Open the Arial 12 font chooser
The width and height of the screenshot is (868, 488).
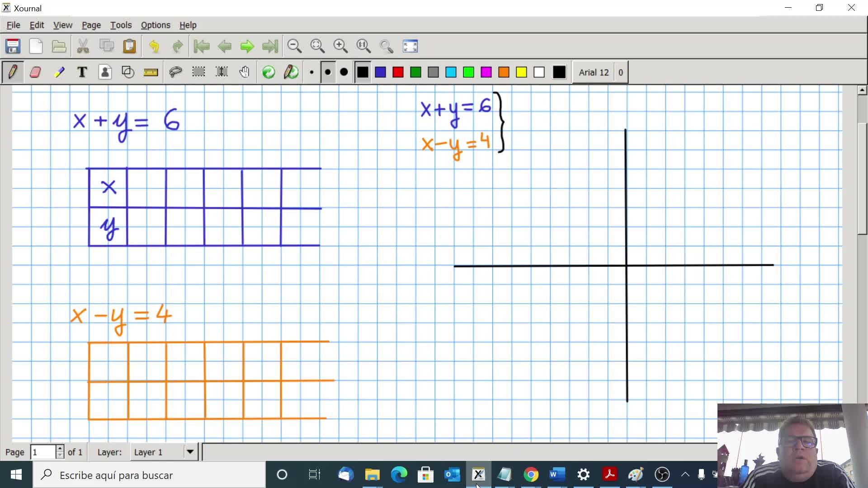point(594,72)
